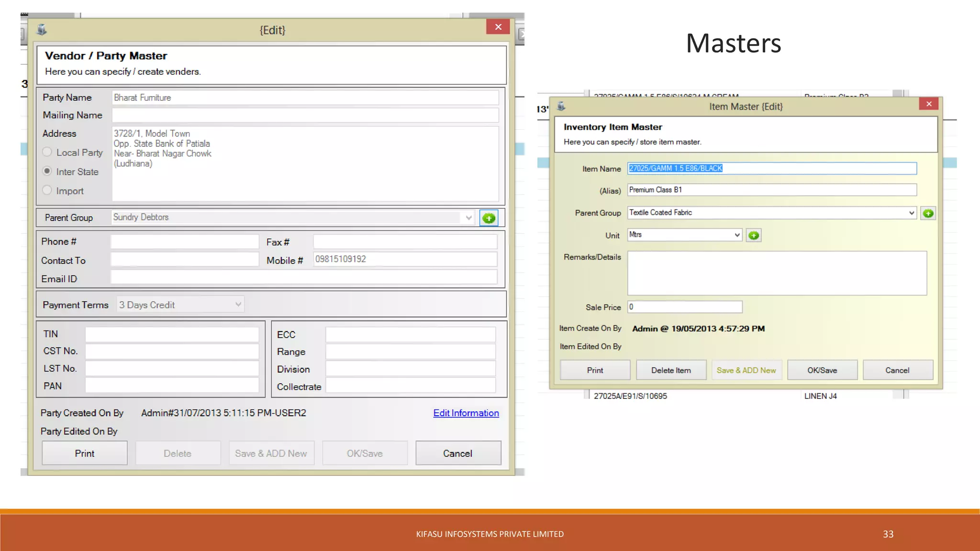The width and height of the screenshot is (980, 551).
Task: Click the PAN field
Action: click(172, 386)
